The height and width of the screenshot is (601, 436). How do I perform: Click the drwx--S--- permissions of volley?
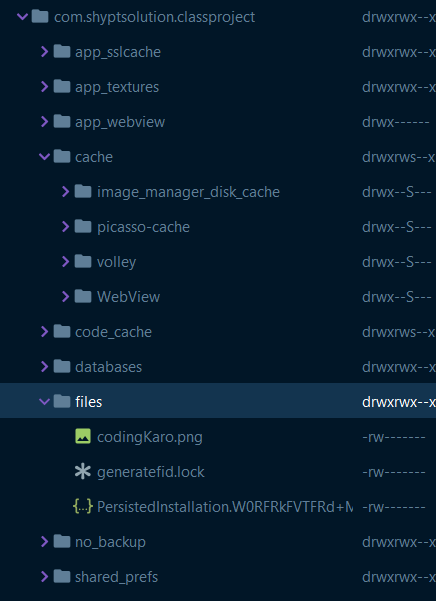click(397, 262)
